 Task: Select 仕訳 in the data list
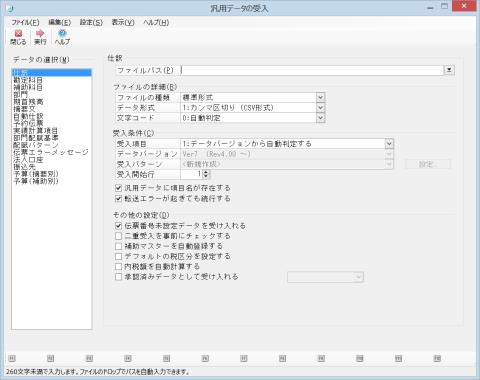pos(51,73)
